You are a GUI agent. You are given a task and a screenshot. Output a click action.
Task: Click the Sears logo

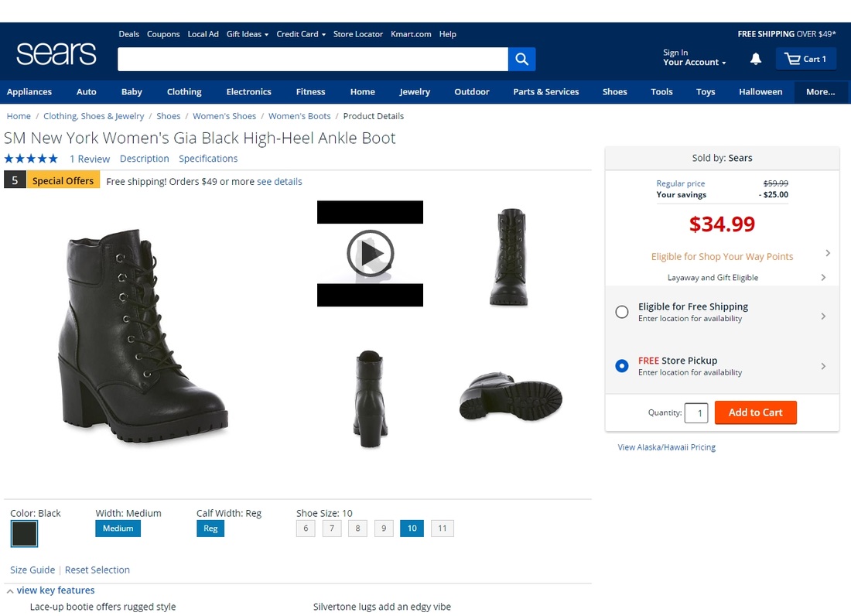pos(56,53)
